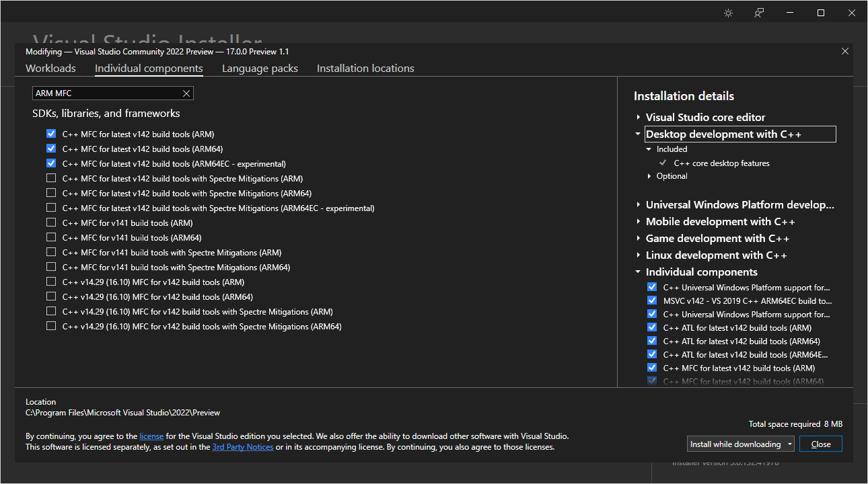868x484 pixels.
Task: Uncheck C++ MFC latest v142 (ARM64EC - experimental)
Action: coord(51,164)
